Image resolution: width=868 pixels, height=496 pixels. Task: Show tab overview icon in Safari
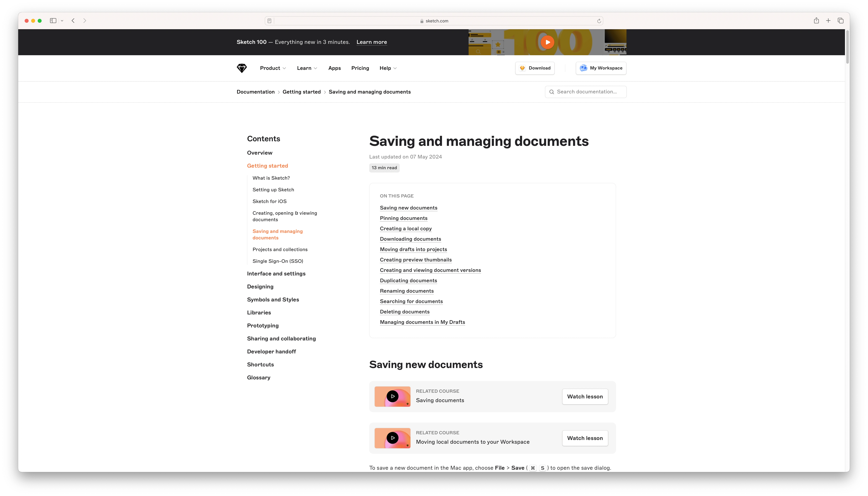tap(840, 21)
